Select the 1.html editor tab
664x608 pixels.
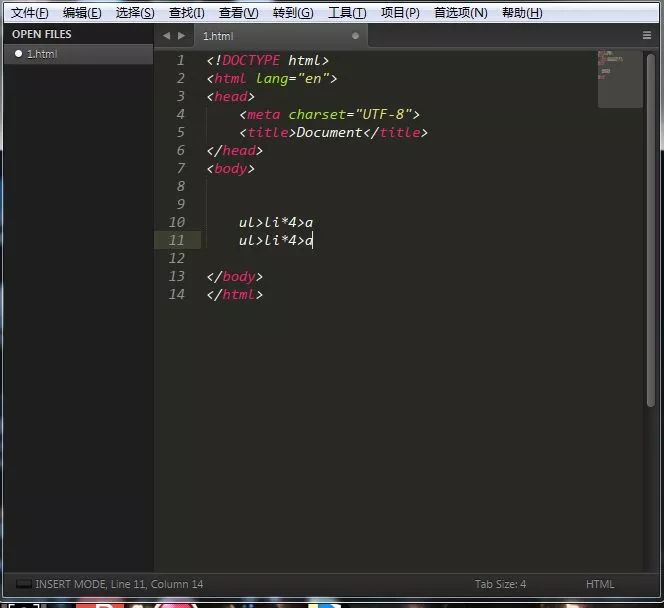click(280, 36)
